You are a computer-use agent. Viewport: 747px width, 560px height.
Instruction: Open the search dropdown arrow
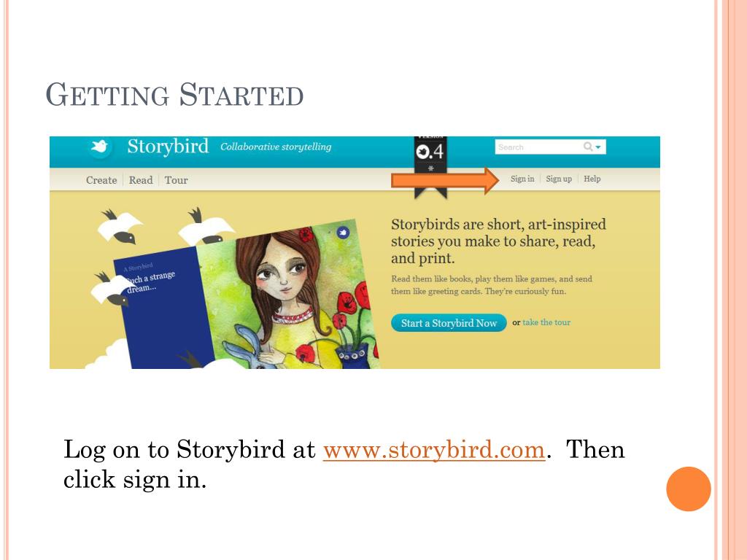598,147
